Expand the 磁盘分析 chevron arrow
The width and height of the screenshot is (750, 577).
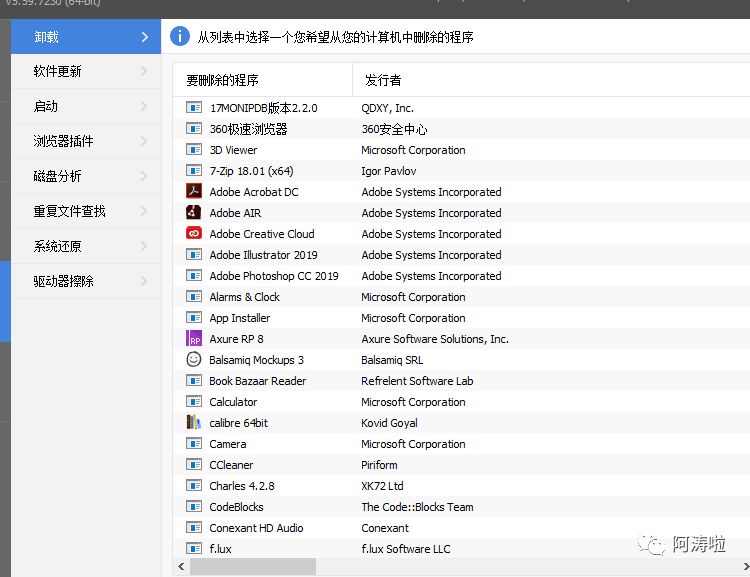click(144, 176)
